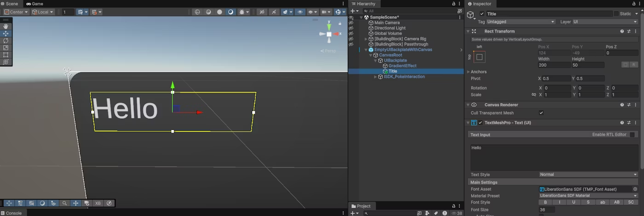Click the Bold font style button
Image resolution: width=644 pixels, height=216 pixels.
[545, 202]
